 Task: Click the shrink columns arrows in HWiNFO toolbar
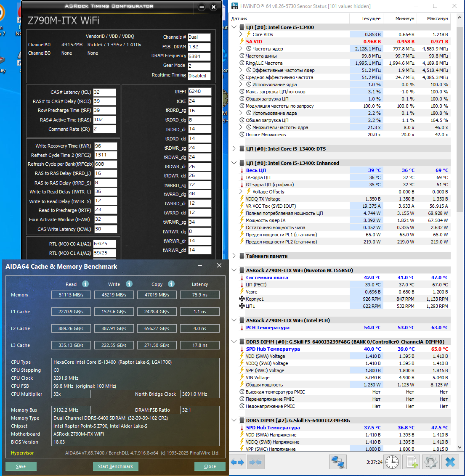(x=255, y=463)
